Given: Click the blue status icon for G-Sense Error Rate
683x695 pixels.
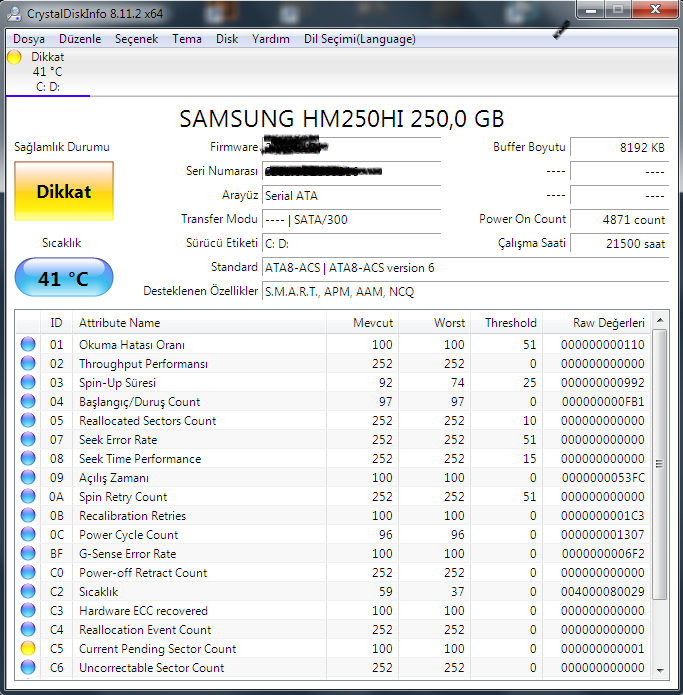Looking at the screenshot, I should coord(28,554).
